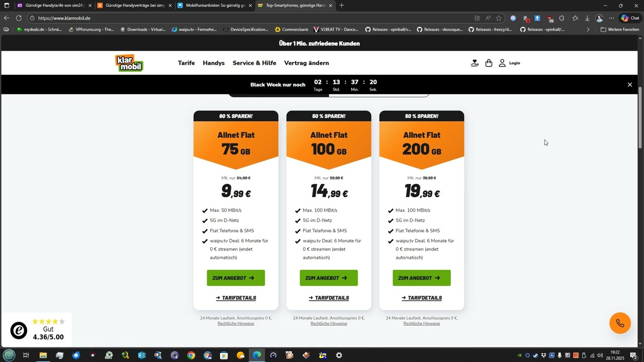Show more bookmarks bar items chevron
The image size is (644, 362).
588,30
